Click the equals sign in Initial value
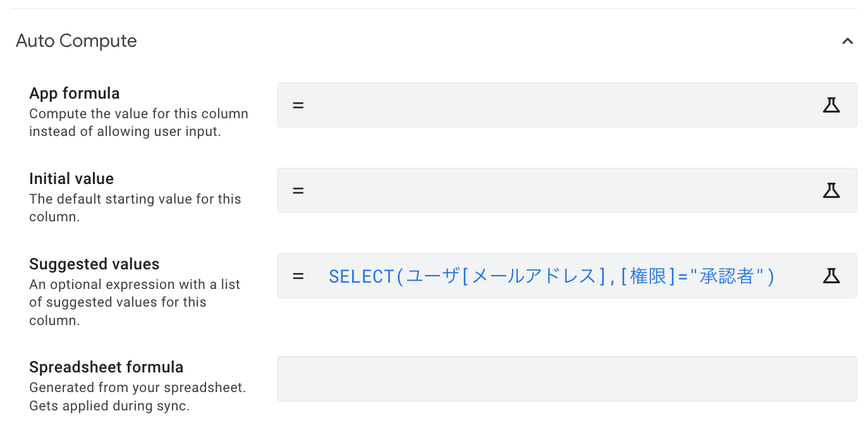This screenshot has width=868, height=442. click(298, 190)
